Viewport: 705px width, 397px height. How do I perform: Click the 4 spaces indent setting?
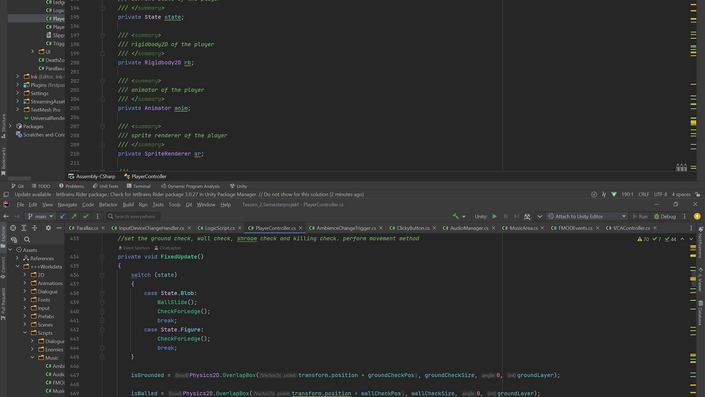tap(681, 194)
